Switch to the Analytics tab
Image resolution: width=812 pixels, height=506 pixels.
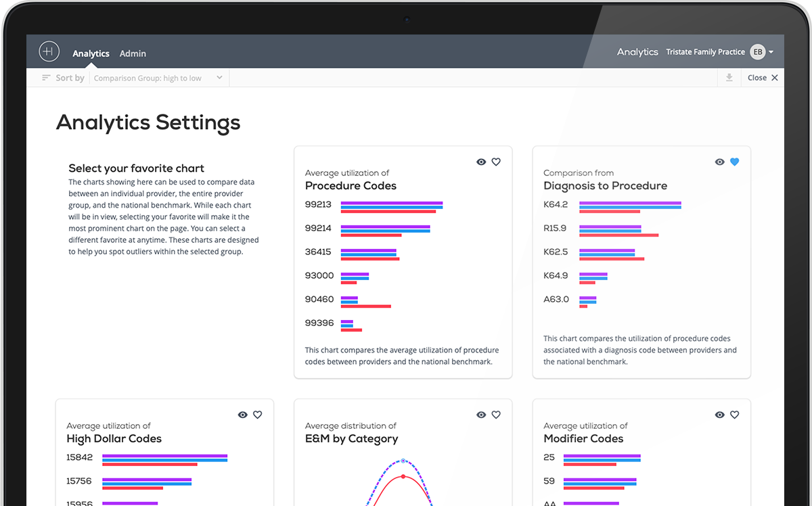click(91, 53)
